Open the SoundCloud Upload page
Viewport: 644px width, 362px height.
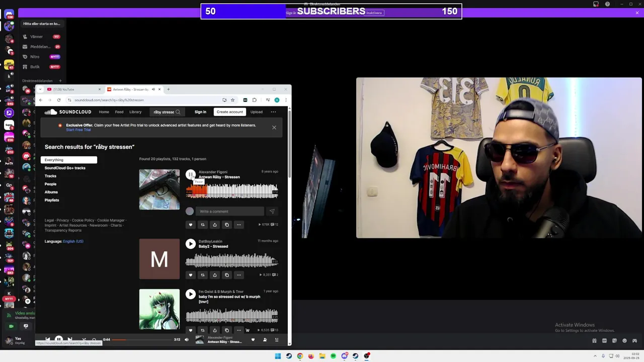pos(257,112)
